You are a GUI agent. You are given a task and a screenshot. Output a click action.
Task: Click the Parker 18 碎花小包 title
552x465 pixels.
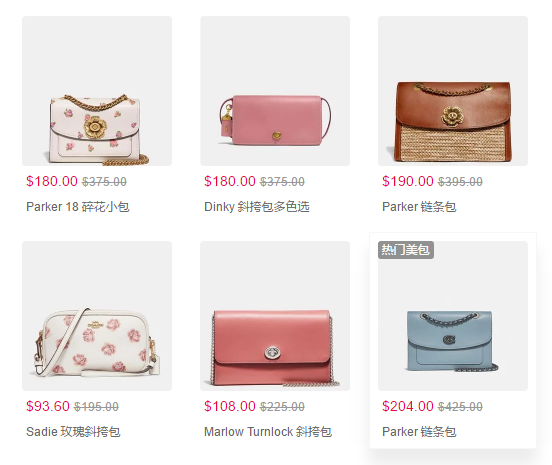click(x=78, y=207)
